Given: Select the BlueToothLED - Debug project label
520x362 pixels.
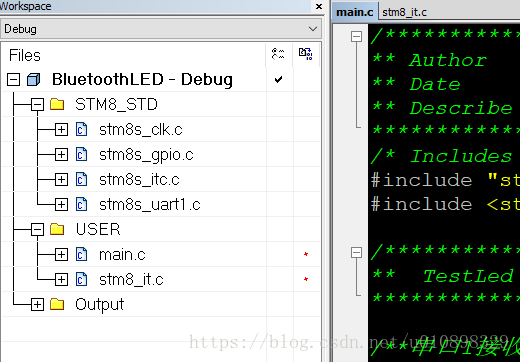Looking at the screenshot, I should pyautogui.click(x=142, y=80).
